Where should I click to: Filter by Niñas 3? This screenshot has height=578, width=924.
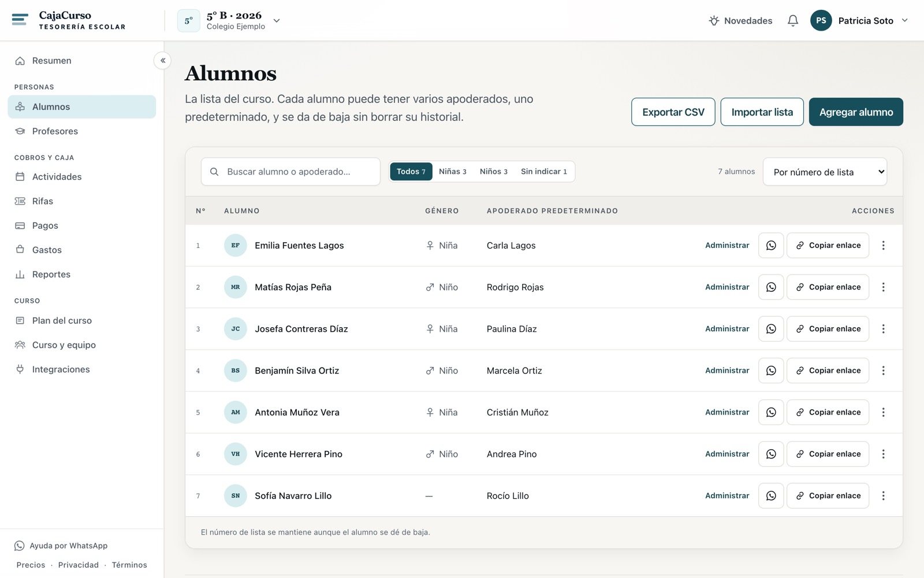click(452, 172)
